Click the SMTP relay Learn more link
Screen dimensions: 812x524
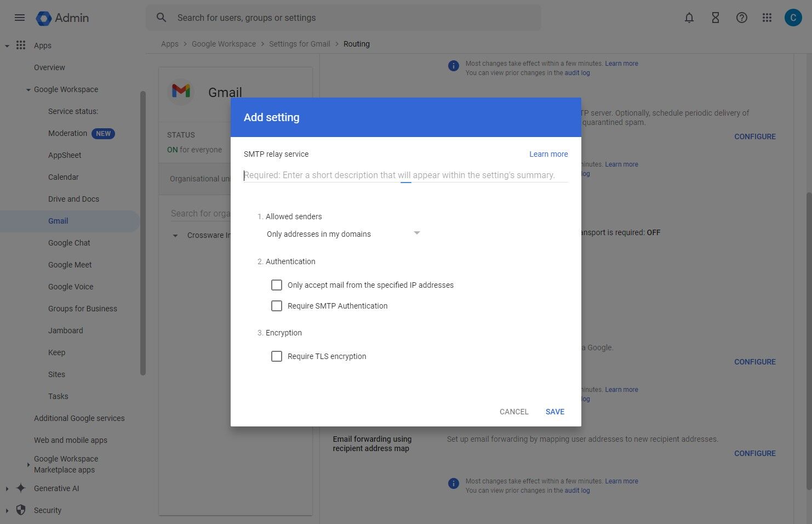tap(548, 154)
